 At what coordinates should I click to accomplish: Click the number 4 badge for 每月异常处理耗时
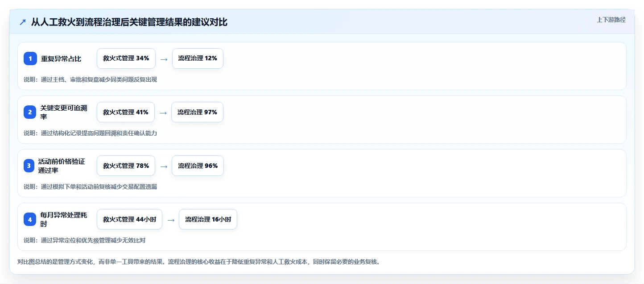coord(30,219)
